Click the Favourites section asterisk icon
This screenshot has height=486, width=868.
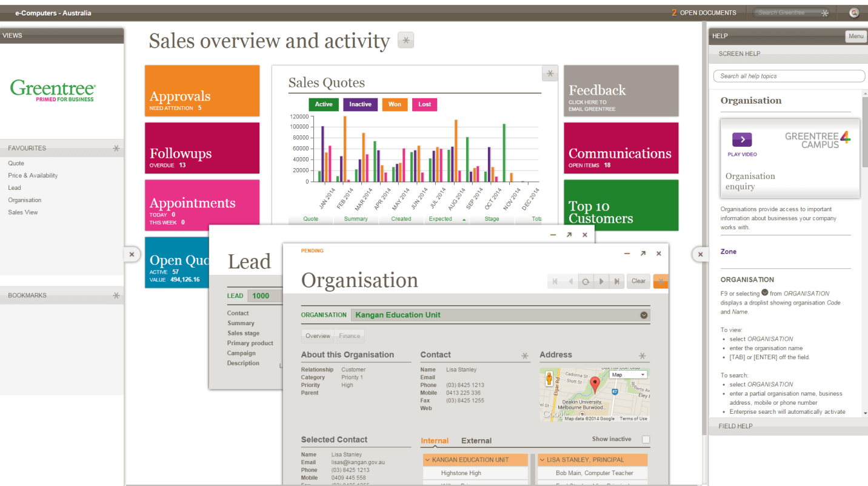[116, 148]
